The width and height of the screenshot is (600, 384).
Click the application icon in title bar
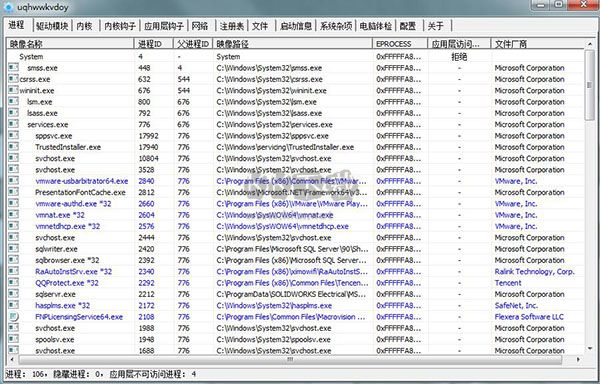pyautogui.click(x=8, y=7)
